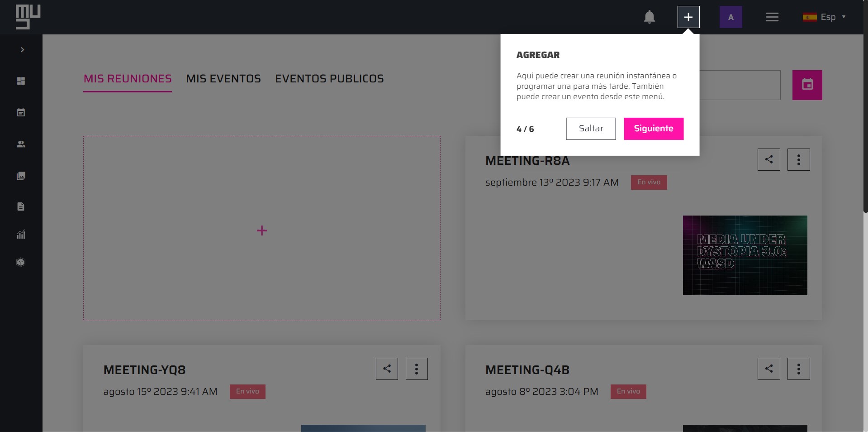This screenshot has width=868, height=432.
Task: Click the plus in the dashed new-meeting card
Action: point(262,230)
